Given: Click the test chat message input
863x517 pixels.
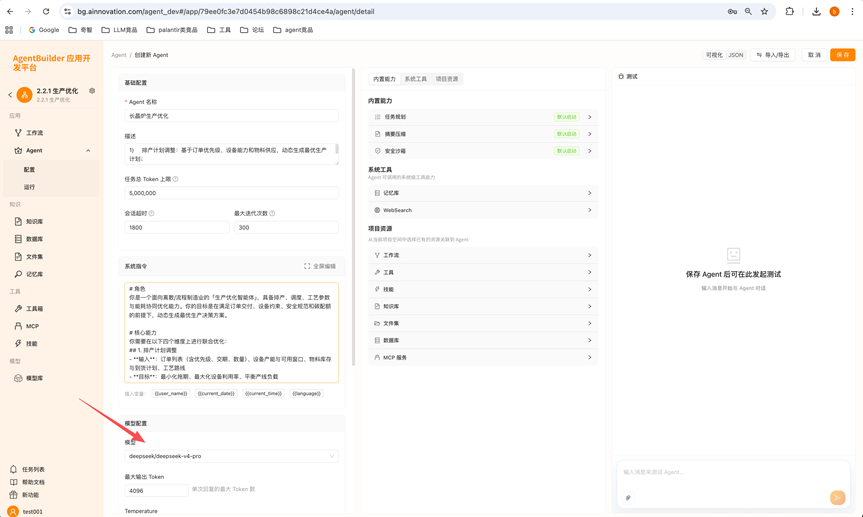Looking at the screenshot, I should (x=732, y=472).
